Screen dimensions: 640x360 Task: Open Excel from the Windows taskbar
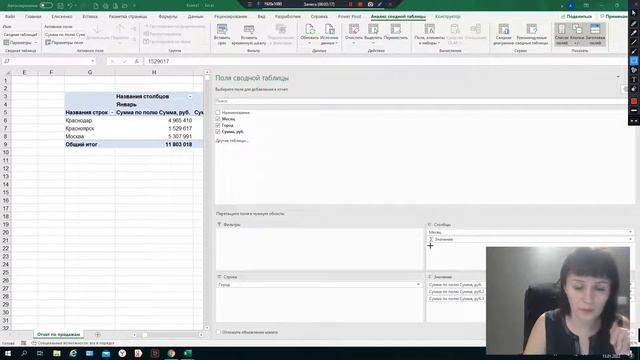point(187,353)
